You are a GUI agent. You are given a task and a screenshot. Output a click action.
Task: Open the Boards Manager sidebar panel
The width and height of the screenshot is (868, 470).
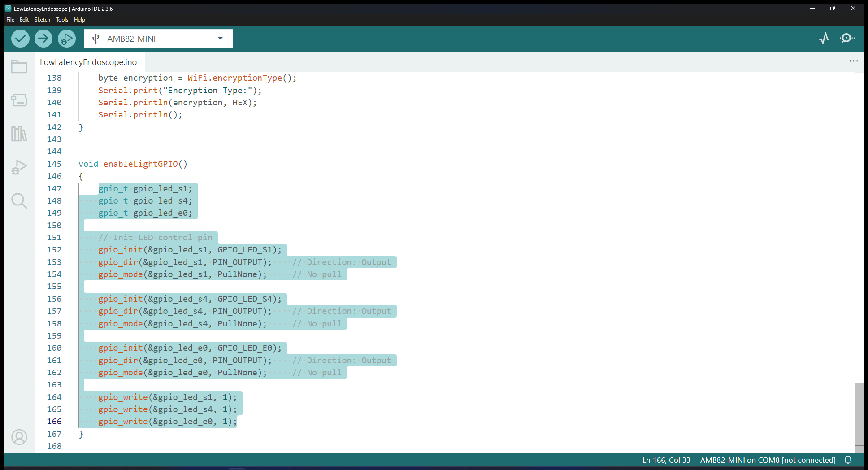pos(19,100)
